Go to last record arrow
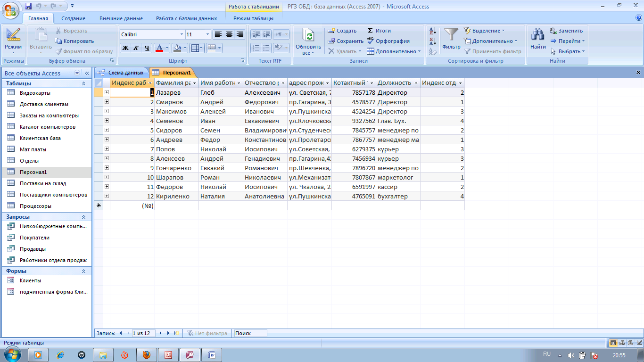 click(169, 333)
